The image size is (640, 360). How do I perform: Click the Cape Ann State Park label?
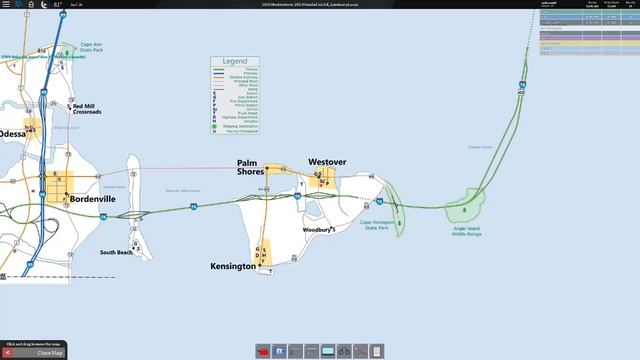(91, 47)
